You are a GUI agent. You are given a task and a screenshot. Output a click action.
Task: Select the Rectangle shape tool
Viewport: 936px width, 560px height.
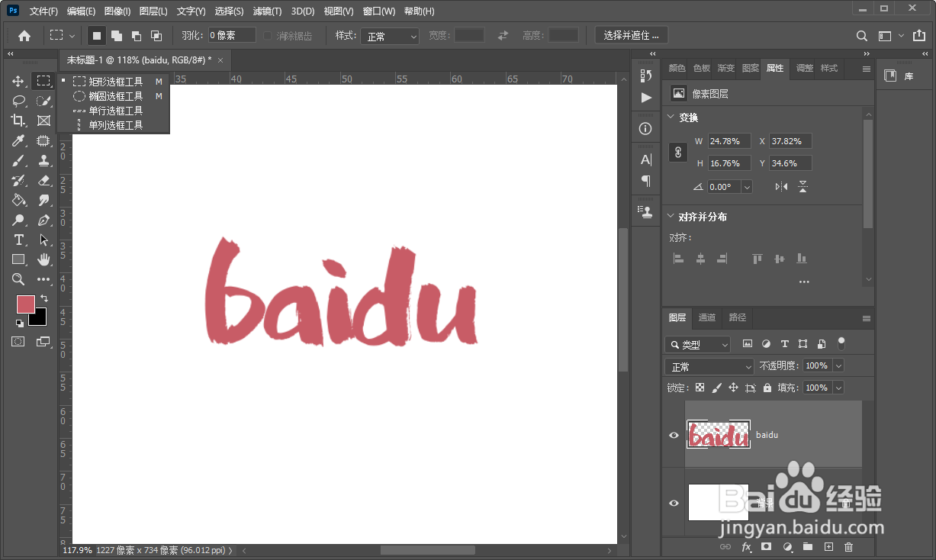click(18, 259)
